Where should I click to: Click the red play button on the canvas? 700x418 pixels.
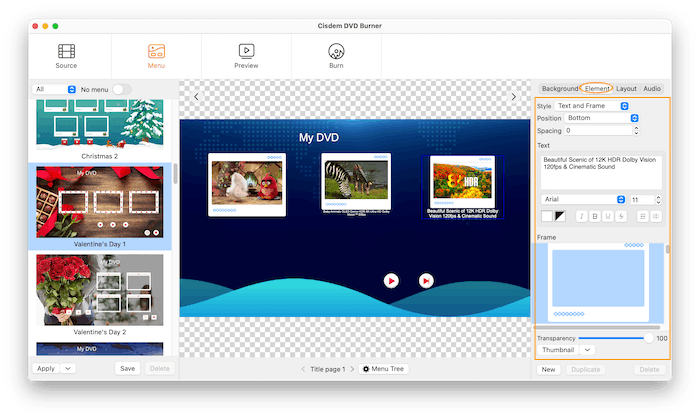[x=391, y=281]
